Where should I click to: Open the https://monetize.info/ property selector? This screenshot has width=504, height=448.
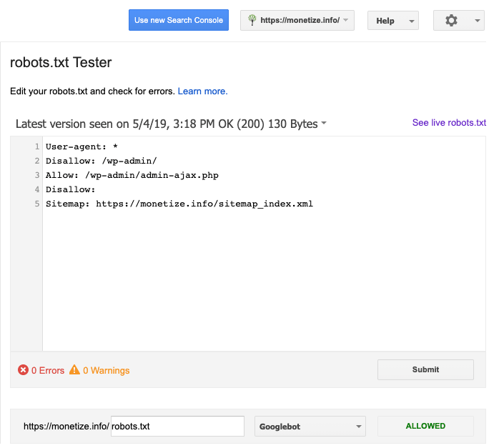click(297, 20)
